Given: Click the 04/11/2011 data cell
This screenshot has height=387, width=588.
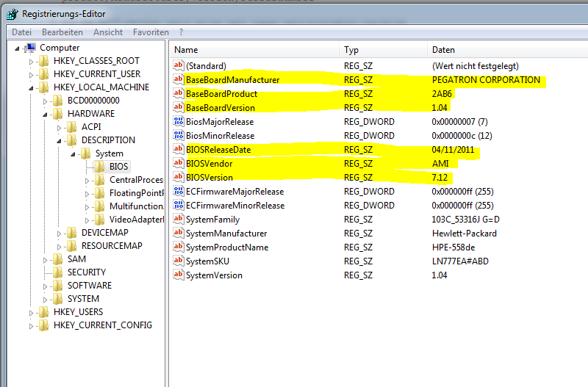Looking at the screenshot, I should click(x=453, y=150).
